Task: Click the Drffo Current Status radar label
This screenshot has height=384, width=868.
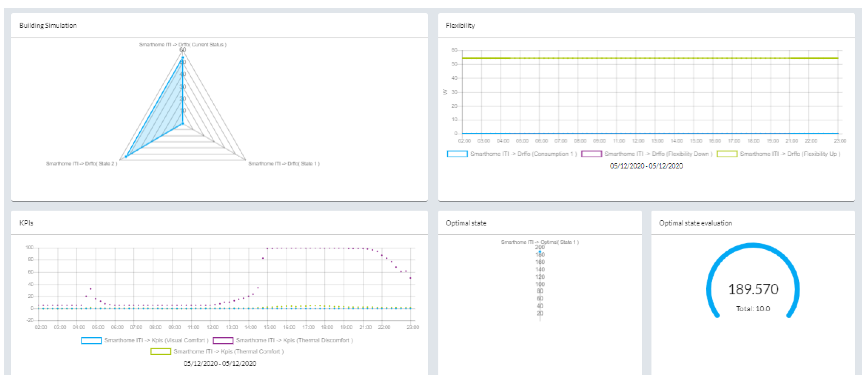Action: pyautogui.click(x=183, y=44)
